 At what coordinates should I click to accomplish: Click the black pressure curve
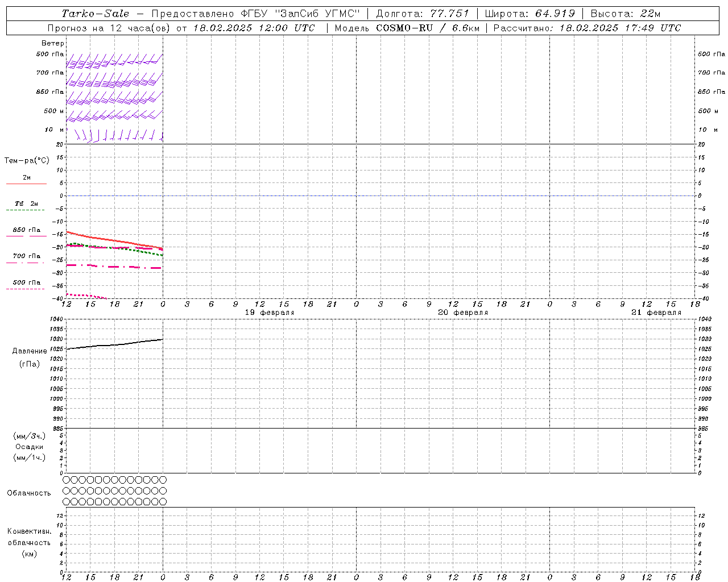(x=114, y=344)
